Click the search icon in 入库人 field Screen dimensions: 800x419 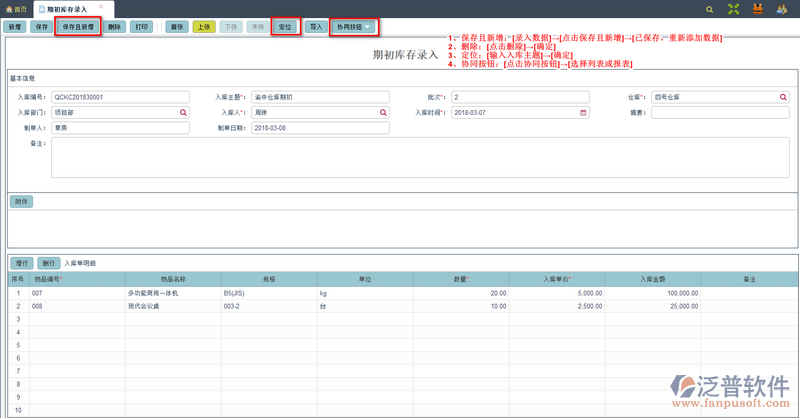click(383, 113)
